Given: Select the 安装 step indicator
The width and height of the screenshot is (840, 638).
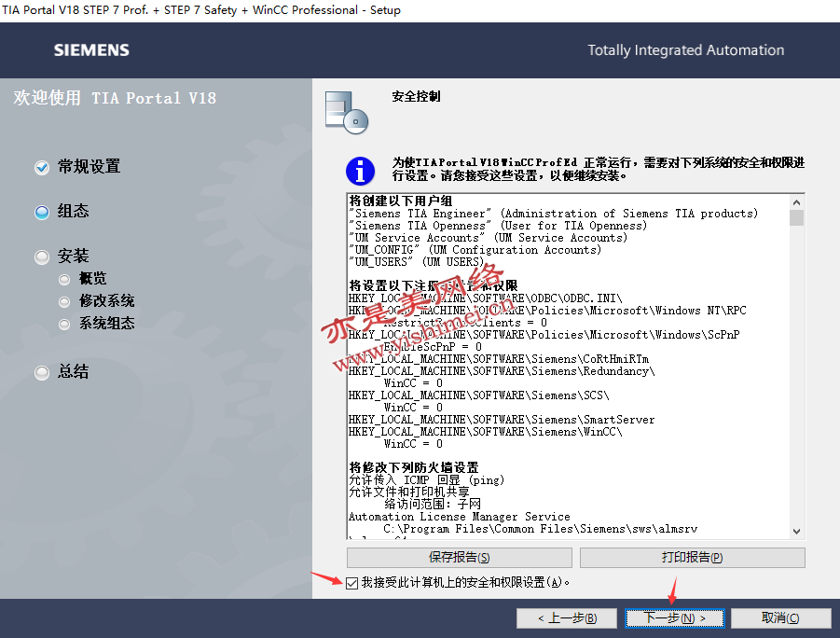Looking at the screenshot, I should (x=42, y=257).
